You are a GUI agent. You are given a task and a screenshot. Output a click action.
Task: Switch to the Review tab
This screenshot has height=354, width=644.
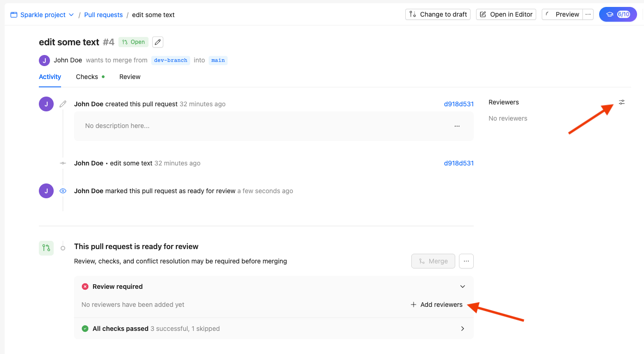point(130,77)
